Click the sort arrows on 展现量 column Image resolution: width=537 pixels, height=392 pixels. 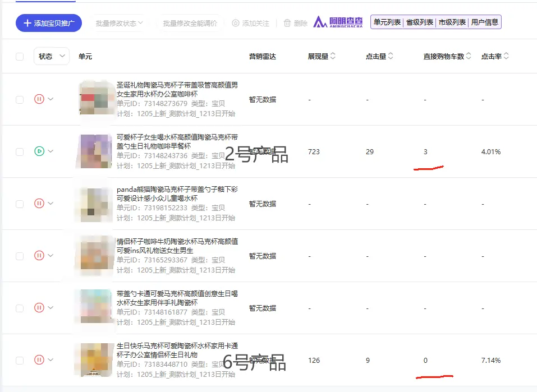332,55
